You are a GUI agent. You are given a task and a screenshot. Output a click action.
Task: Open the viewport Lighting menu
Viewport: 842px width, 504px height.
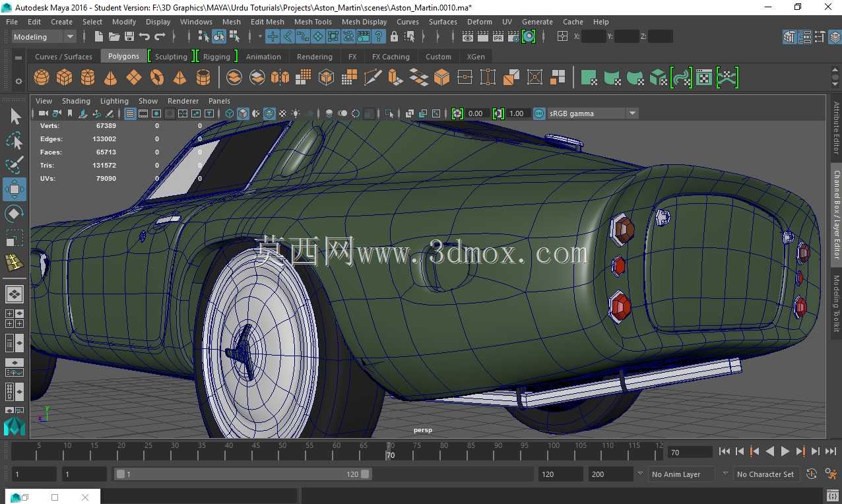(114, 101)
